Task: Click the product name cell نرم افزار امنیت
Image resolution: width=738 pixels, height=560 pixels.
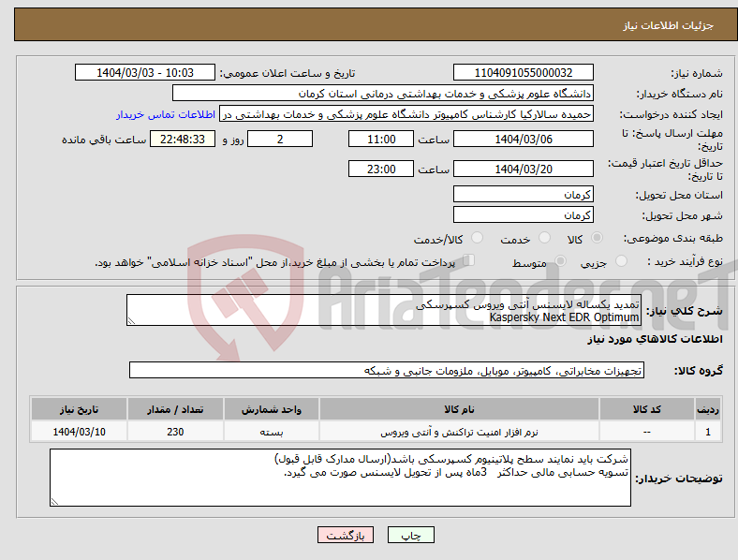Action: (459, 432)
